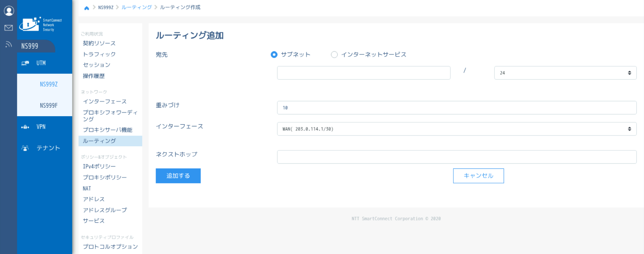Click the NS999Z breadcrumb link
The image size is (644, 254).
(x=106, y=7)
